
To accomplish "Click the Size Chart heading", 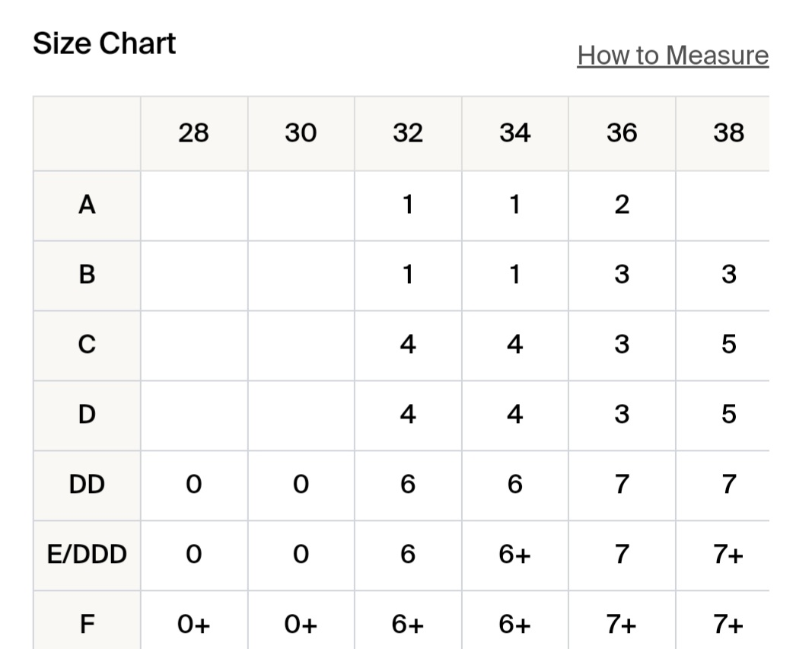I will pyautogui.click(x=104, y=43).
